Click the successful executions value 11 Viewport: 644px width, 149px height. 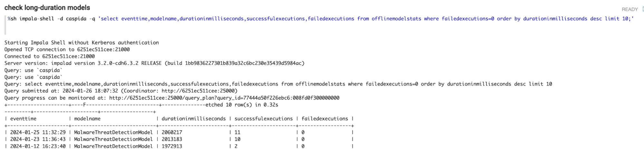(x=237, y=132)
